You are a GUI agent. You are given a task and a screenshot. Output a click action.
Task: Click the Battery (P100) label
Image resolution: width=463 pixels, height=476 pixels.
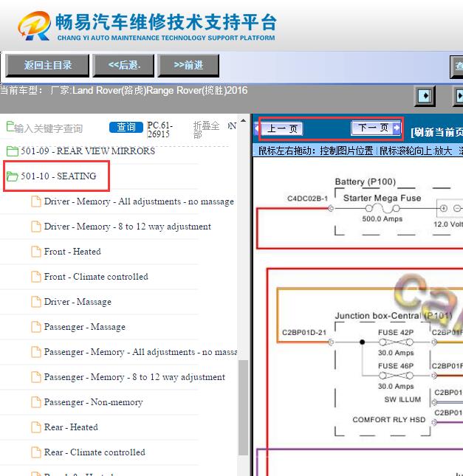point(366,182)
